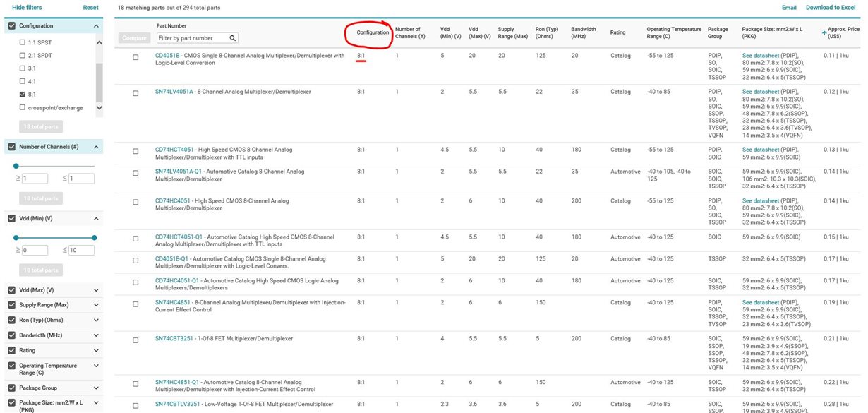
Task: Toggle the Vdd (Min) (V) header checkbox
Action: 12,219
